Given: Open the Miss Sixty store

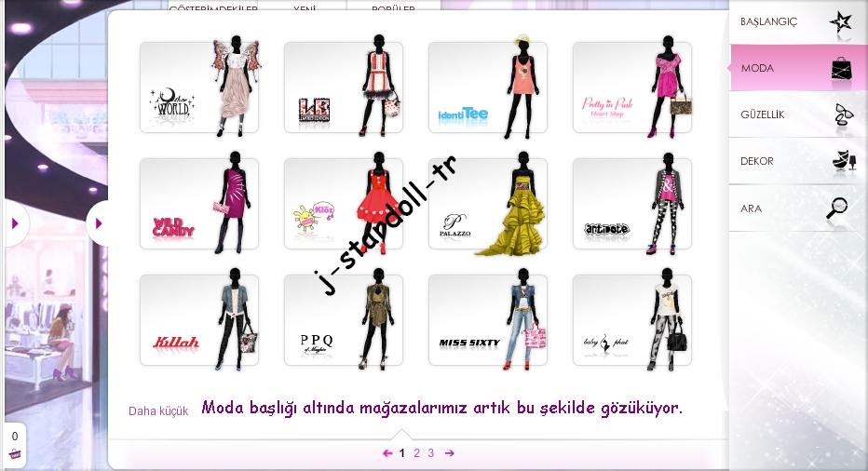Looking at the screenshot, I should tap(488, 320).
